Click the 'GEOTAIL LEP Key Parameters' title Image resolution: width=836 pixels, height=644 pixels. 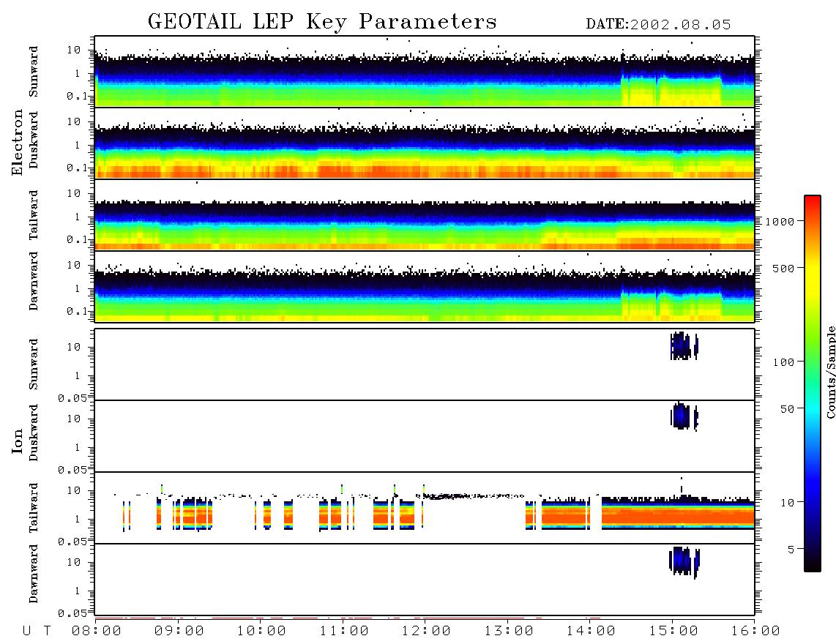[322, 22]
